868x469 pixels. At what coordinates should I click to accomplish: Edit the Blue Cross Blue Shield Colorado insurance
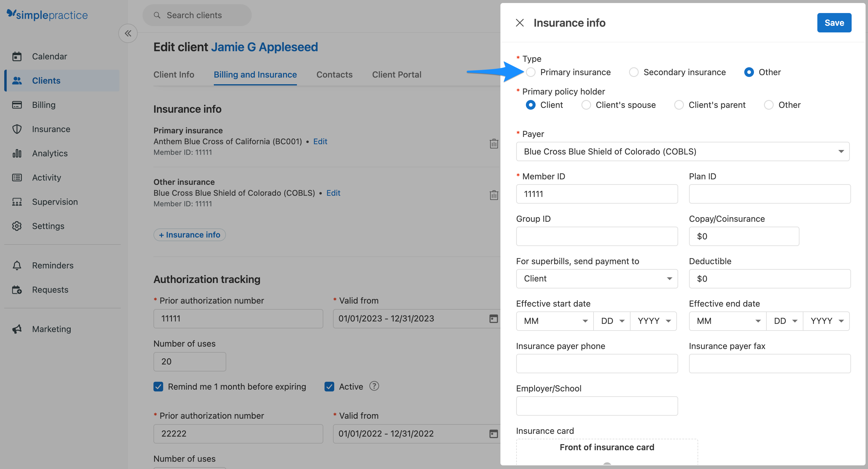(x=333, y=193)
